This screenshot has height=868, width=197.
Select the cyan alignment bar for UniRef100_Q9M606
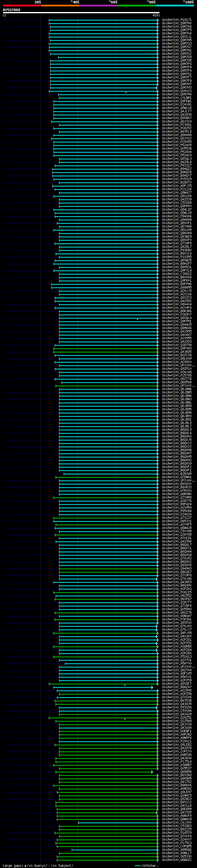[x=115, y=850]
